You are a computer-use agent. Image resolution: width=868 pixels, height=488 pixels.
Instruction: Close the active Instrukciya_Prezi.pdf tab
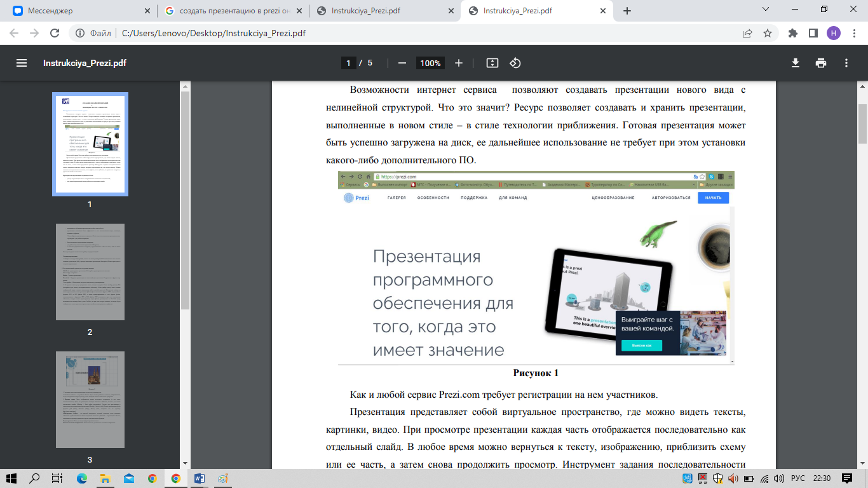[x=603, y=11]
